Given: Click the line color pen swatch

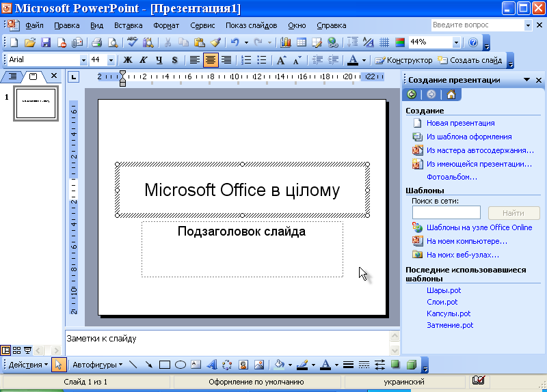Looking at the screenshot, I should [x=302, y=365].
